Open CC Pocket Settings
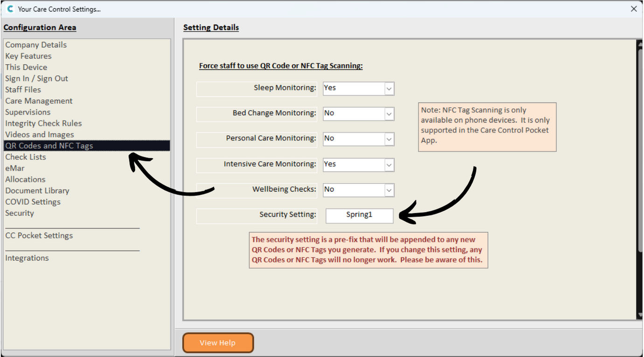The width and height of the screenshot is (644, 357). tap(39, 235)
